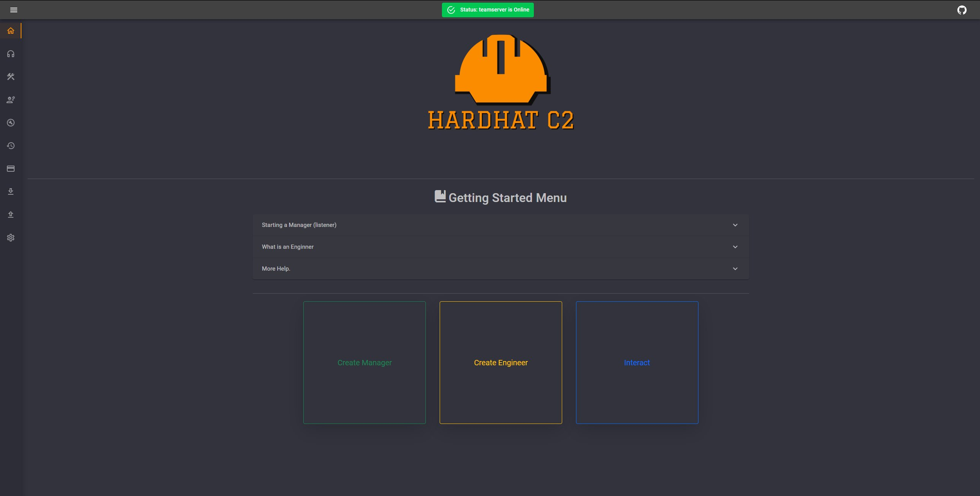Open the settings gear sidebar icon
The image size is (980, 496).
pyautogui.click(x=11, y=238)
